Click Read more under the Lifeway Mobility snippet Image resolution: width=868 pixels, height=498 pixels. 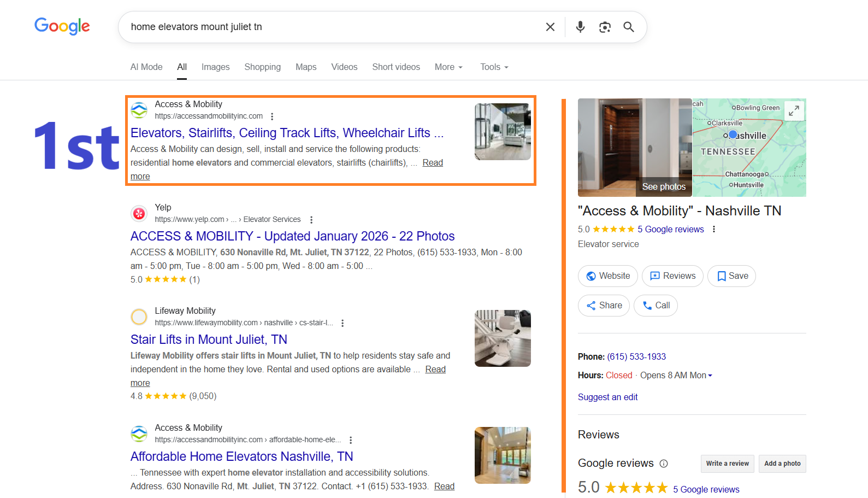coord(435,370)
